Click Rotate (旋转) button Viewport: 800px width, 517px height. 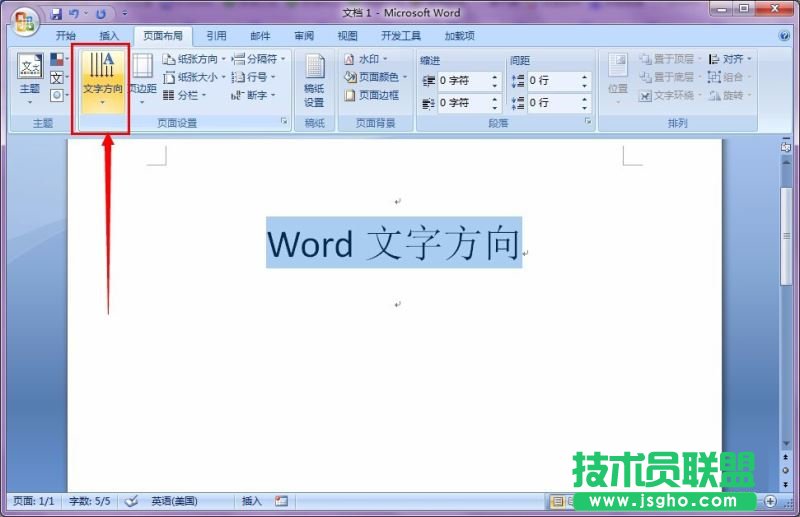point(730,95)
